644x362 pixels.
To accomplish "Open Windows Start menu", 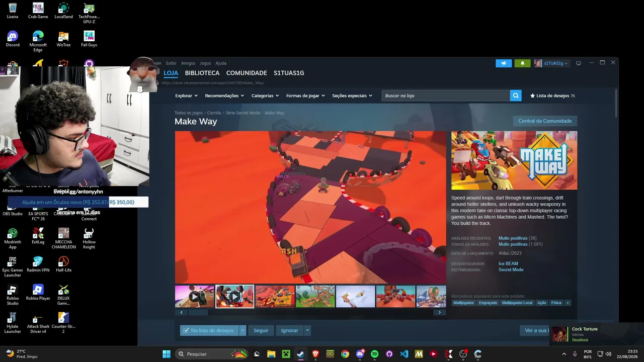I will [167, 354].
